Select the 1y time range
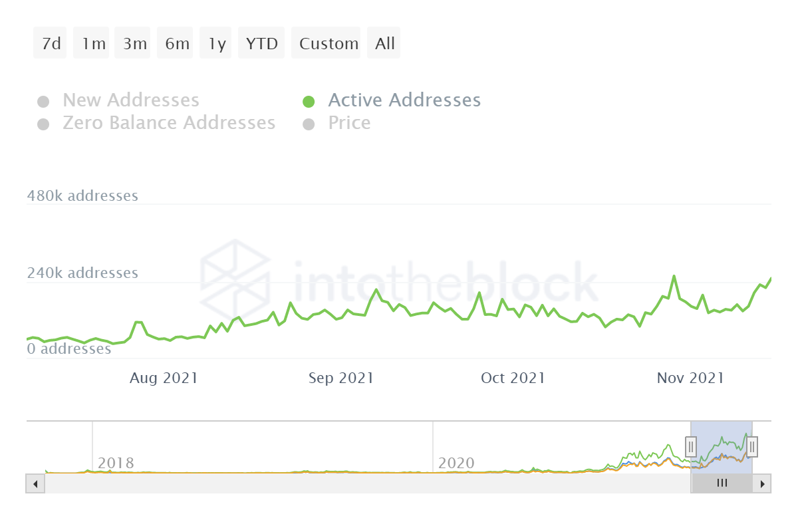Image resolution: width=798 pixels, height=532 pixels. click(x=215, y=44)
